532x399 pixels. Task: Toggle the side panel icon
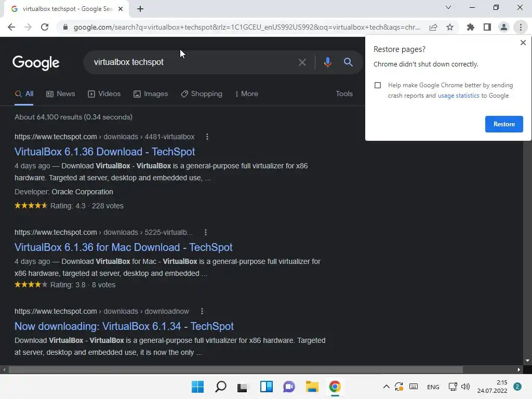[x=487, y=27]
